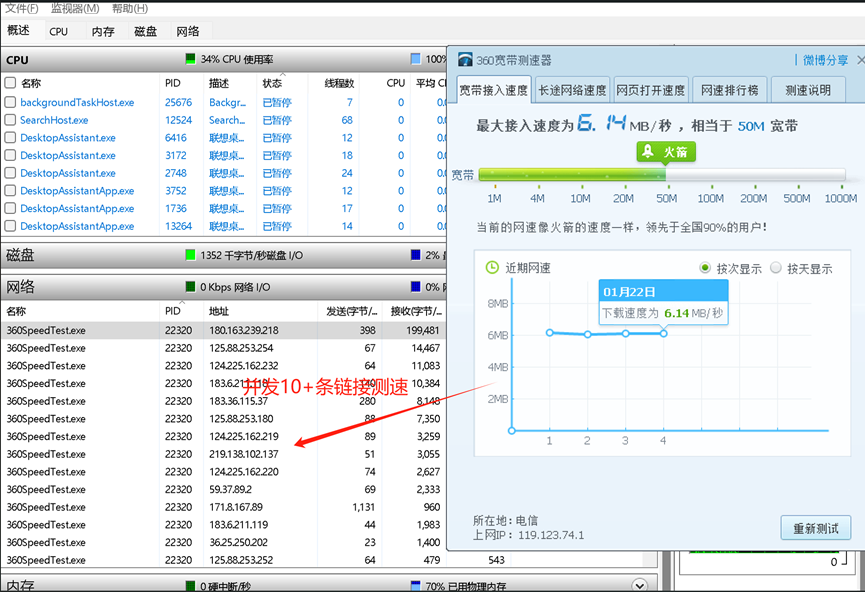Expand the 内存 section chevron
Screen dimensions: 865x592
click(639, 585)
